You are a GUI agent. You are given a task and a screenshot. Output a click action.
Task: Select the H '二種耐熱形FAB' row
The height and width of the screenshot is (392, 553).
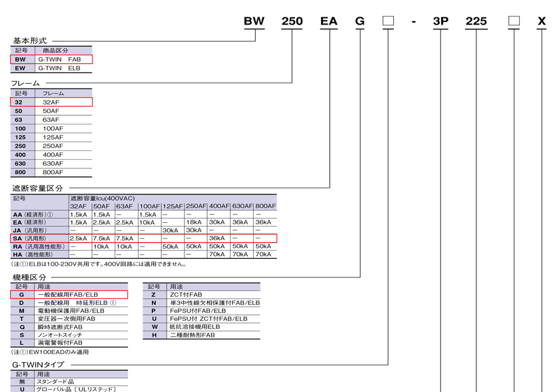pyautogui.click(x=201, y=335)
